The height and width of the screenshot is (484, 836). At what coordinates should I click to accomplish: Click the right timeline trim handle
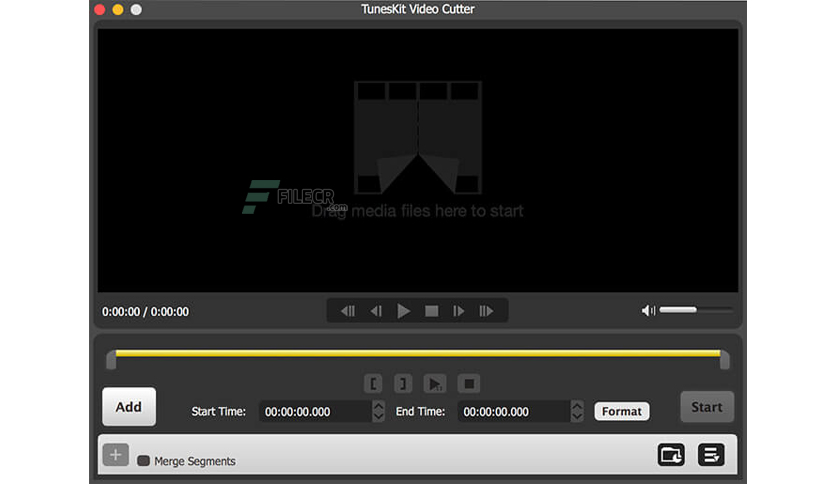724,360
